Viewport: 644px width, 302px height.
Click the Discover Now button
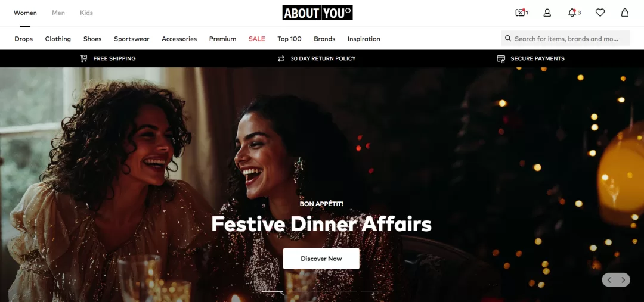(321, 259)
